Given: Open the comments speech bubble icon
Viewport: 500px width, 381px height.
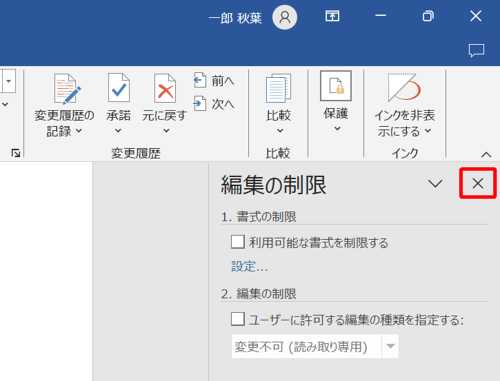Looking at the screenshot, I should [476, 51].
